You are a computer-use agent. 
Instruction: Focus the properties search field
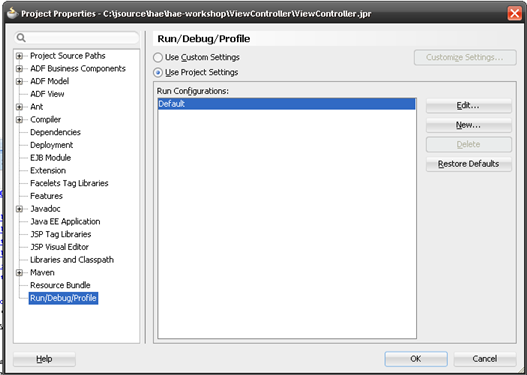pyautogui.click(x=77, y=38)
